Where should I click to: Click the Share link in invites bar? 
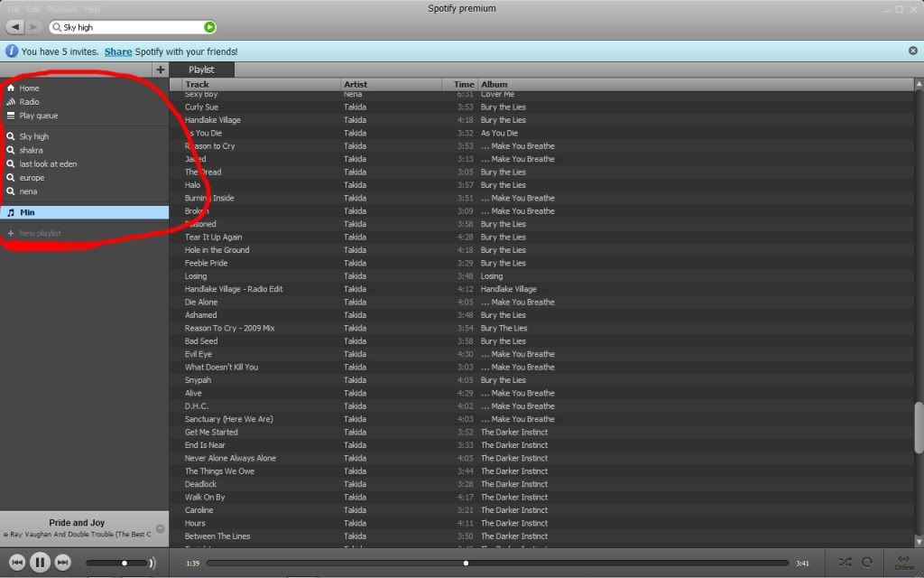[x=117, y=51]
